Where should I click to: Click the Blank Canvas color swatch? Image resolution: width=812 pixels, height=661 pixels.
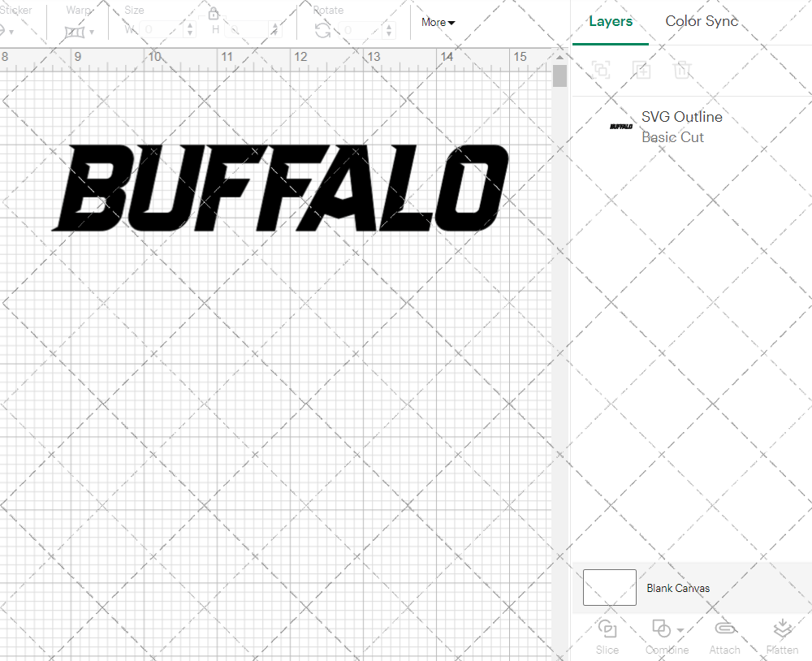[609, 588]
